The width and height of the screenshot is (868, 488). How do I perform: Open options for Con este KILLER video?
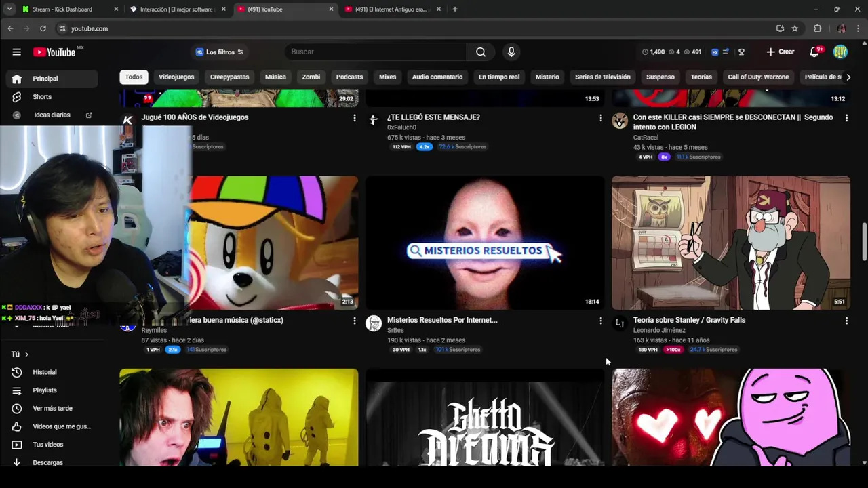pos(846,118)
